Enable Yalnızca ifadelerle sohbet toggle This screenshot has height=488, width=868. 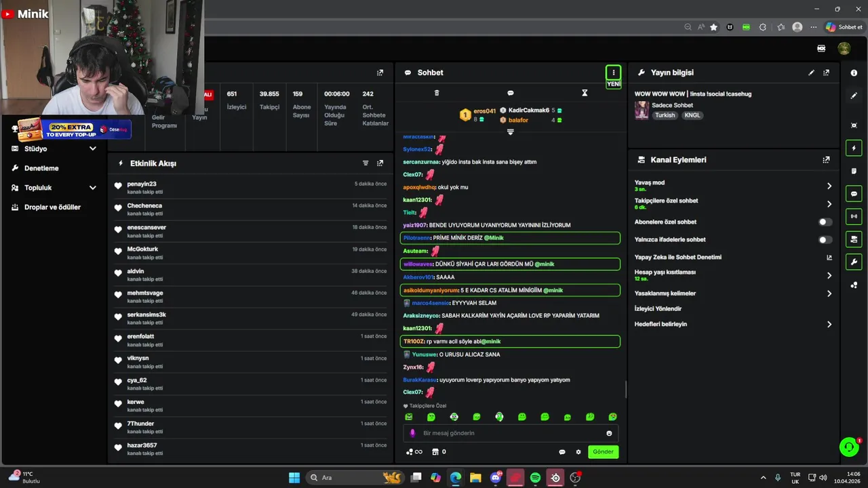click(825, 239)
